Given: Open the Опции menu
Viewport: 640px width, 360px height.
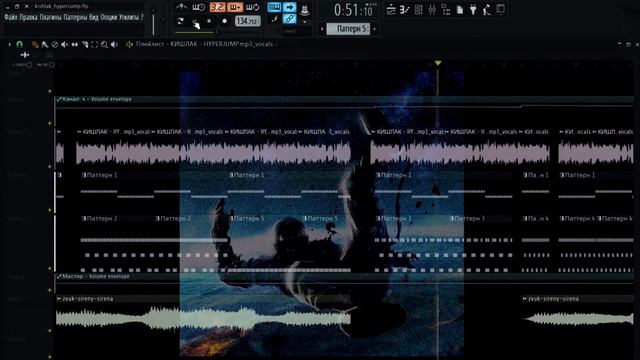Looking at the screenshot, I should click(109, 18).
